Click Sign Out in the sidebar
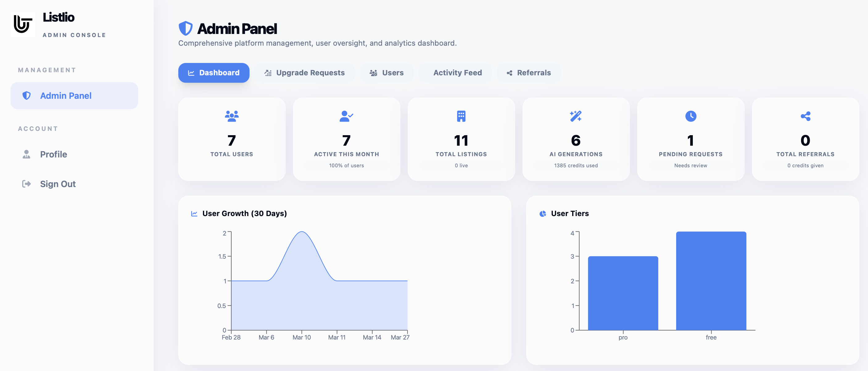The height and width of the screenshot is (371, 868). pyautogui.click(x=57, y=184)
